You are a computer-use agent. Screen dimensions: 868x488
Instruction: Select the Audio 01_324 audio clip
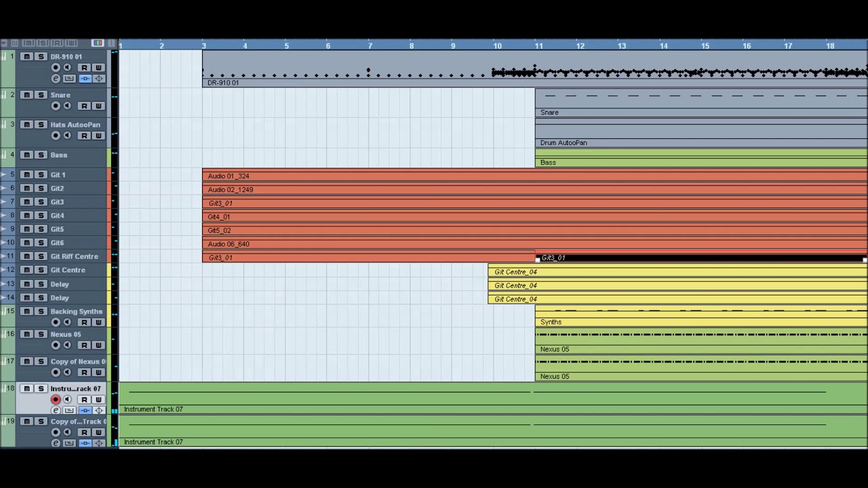[x=534, y=176]
